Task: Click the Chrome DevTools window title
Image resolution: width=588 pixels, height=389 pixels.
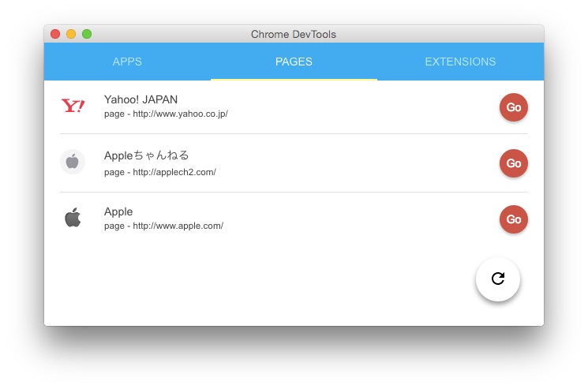Action: 294,35
